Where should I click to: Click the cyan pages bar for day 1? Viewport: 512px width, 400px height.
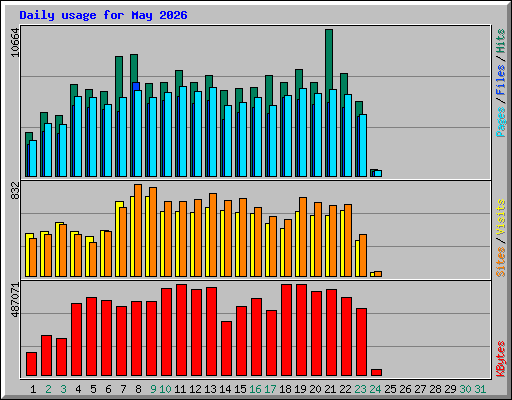point(33,158)
